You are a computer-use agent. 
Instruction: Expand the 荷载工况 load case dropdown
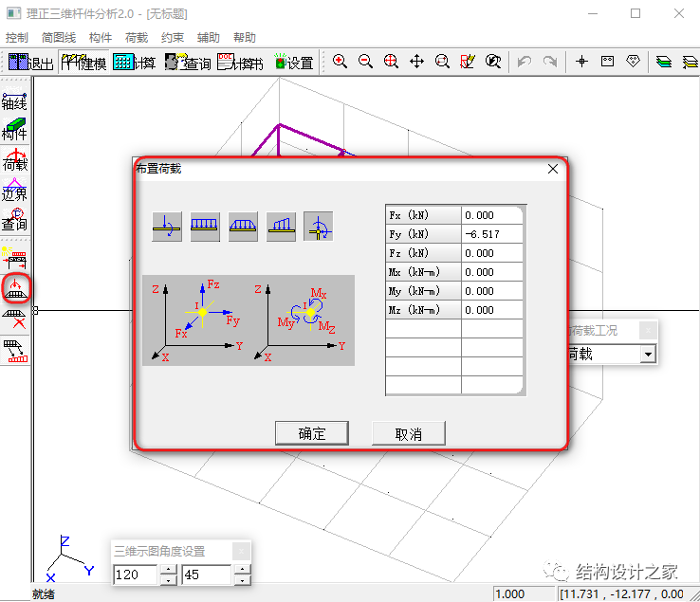coord(648,355)
